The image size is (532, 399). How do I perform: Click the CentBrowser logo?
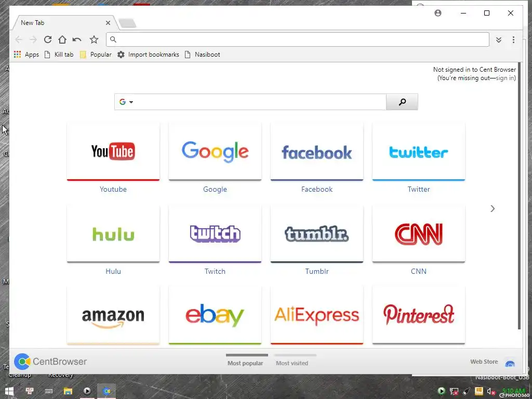point(50,362)
